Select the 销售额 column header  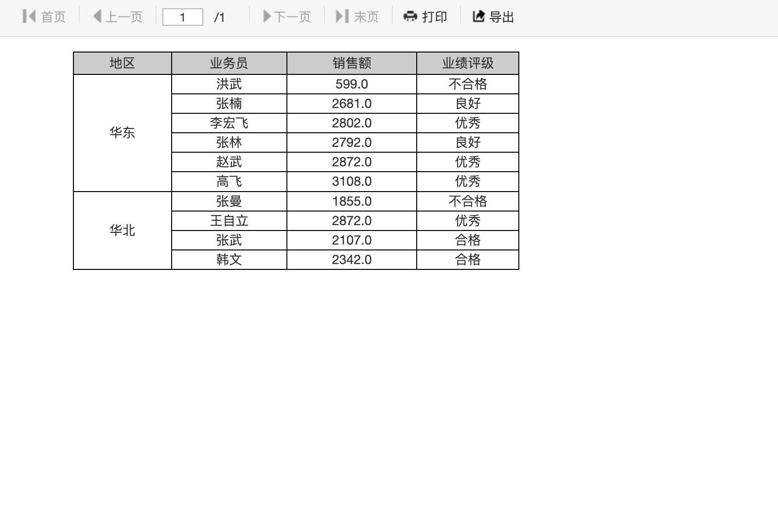[352, 63]
